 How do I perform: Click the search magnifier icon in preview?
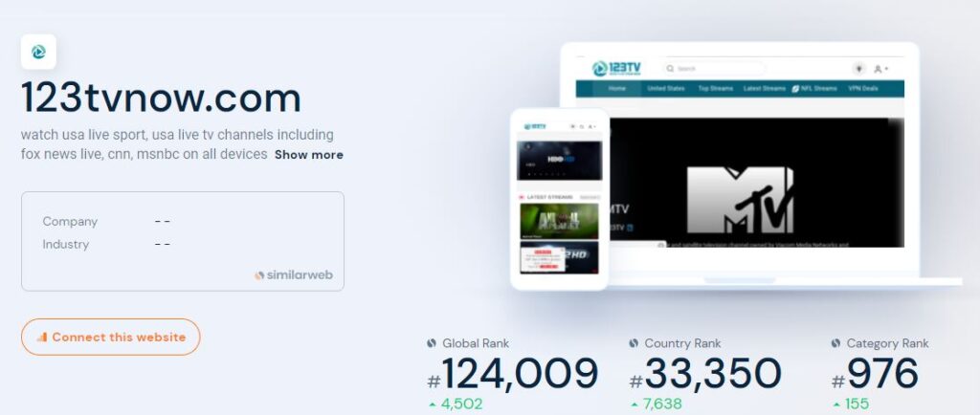(x=671, y=69)
